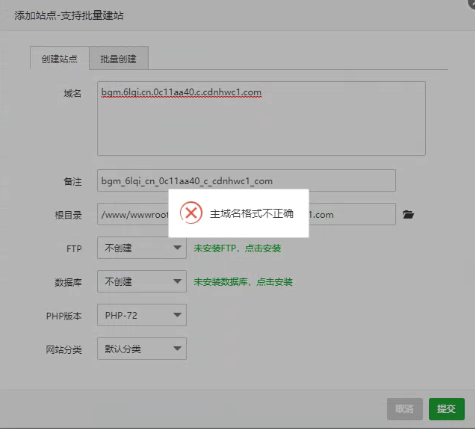Click the green 提交 submit button
475x429 pixels.
(447, 409)
